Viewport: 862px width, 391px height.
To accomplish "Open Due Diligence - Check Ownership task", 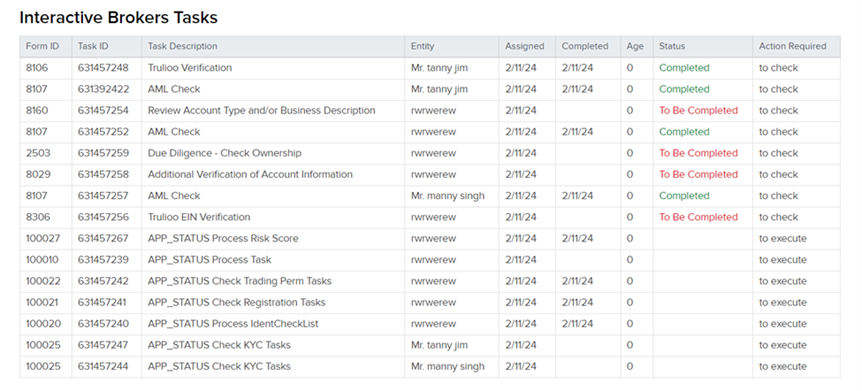I will click(x=224, y=153).
